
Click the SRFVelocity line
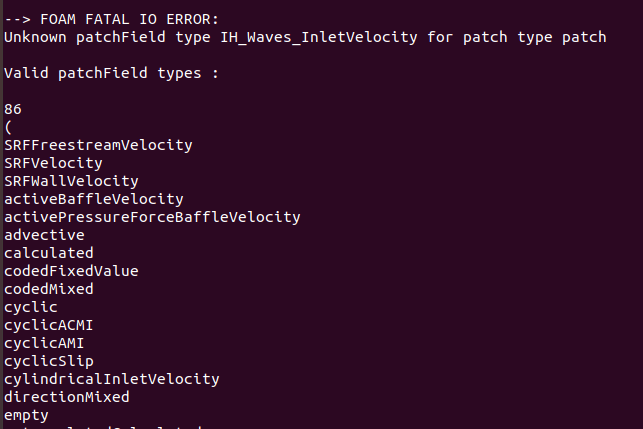click(53, 163)
